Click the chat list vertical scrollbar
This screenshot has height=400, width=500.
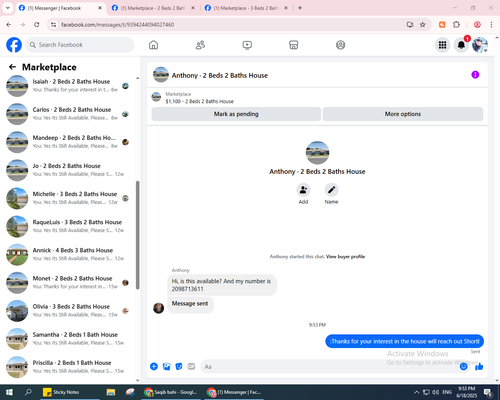(x=137, y=235)
